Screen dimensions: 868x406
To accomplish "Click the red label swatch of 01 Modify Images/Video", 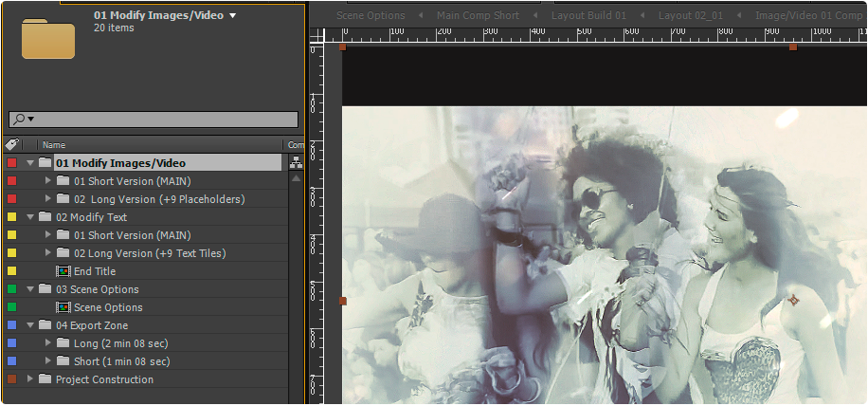I will (12, 163).
